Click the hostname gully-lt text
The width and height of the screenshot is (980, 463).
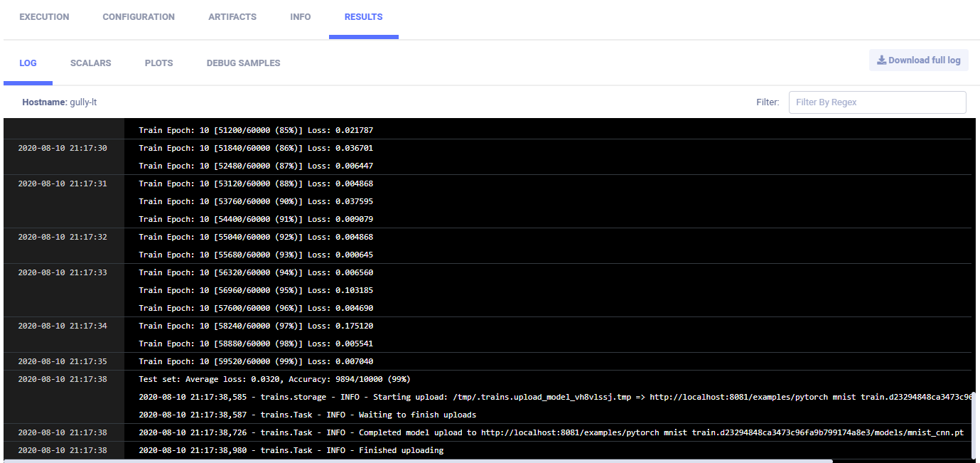83,102
